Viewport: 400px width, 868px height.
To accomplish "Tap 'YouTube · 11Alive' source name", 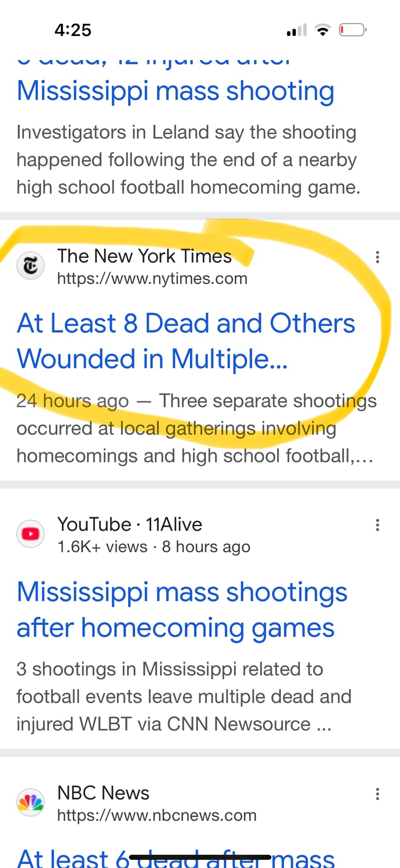I will click(130, 524).
